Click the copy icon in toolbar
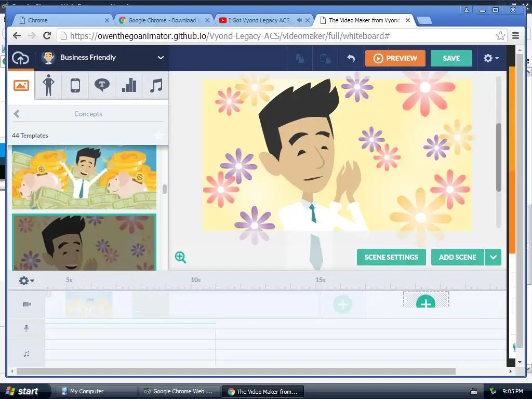The width and height of the screenshot is (532, 399). (300, 58)
